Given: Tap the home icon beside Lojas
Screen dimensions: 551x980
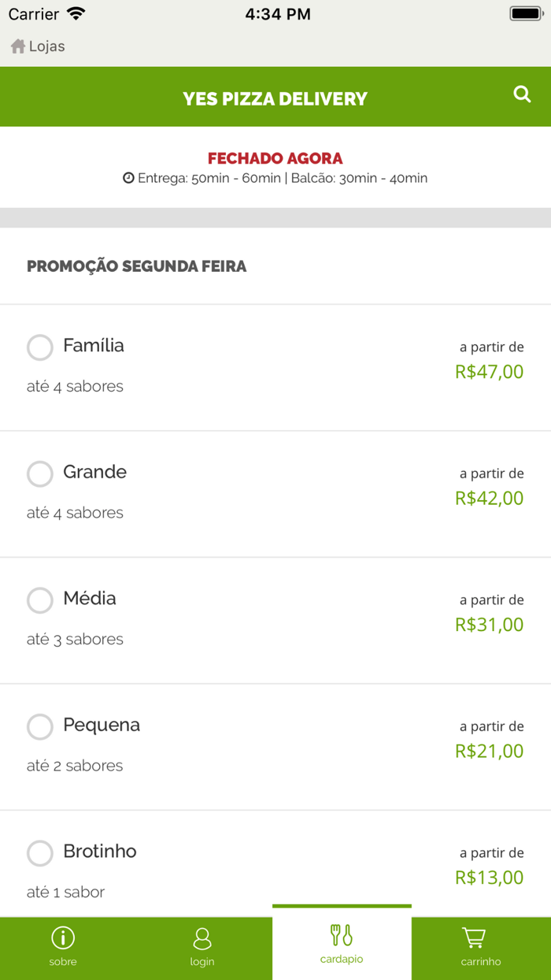Looking at the screenshot, I should coord(18,46).
